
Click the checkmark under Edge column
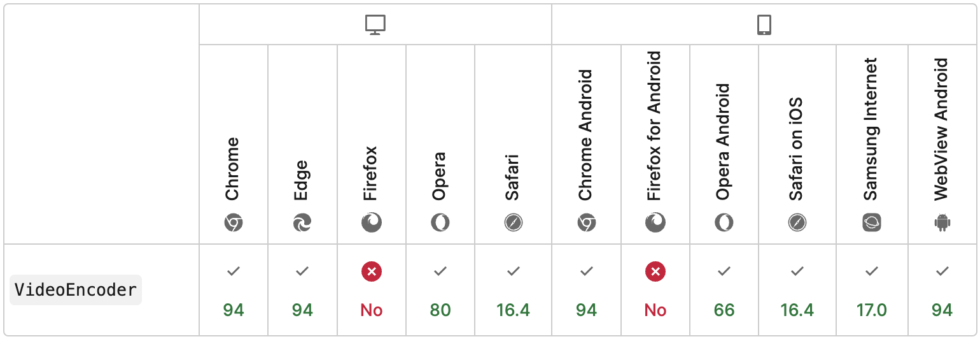[302, 271]
